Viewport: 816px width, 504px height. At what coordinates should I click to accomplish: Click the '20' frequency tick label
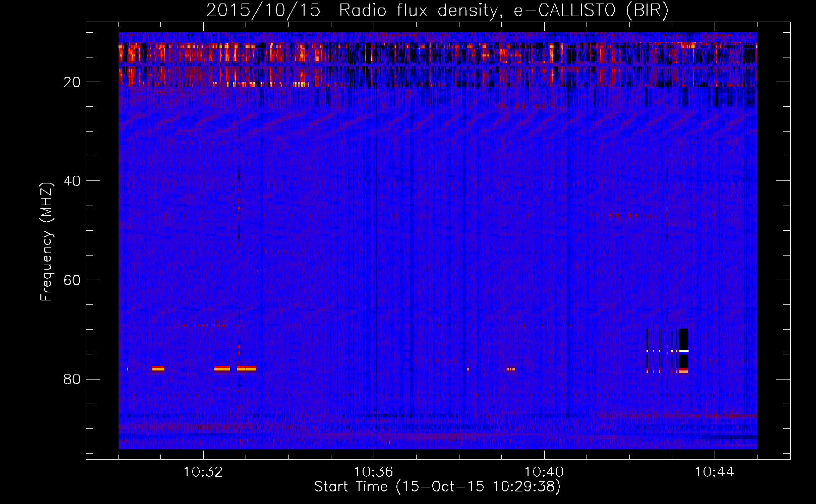point(72,82)
